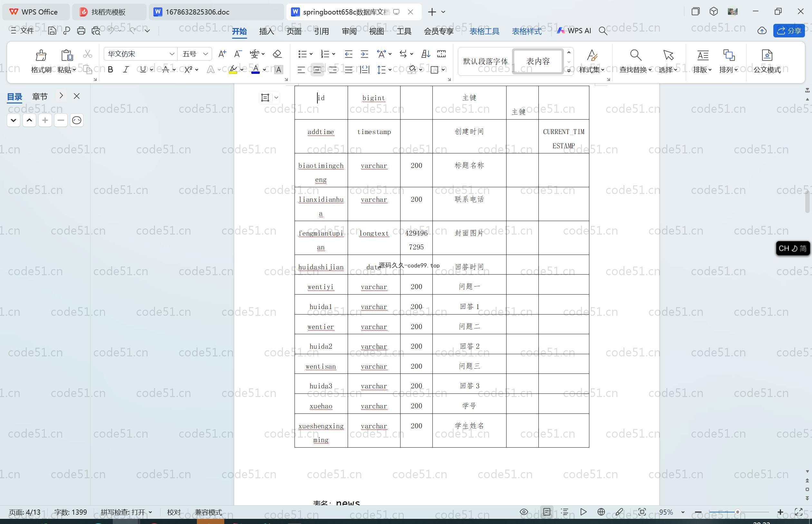
Task: Open the font size dropdown (五号)
Action: 206,54
